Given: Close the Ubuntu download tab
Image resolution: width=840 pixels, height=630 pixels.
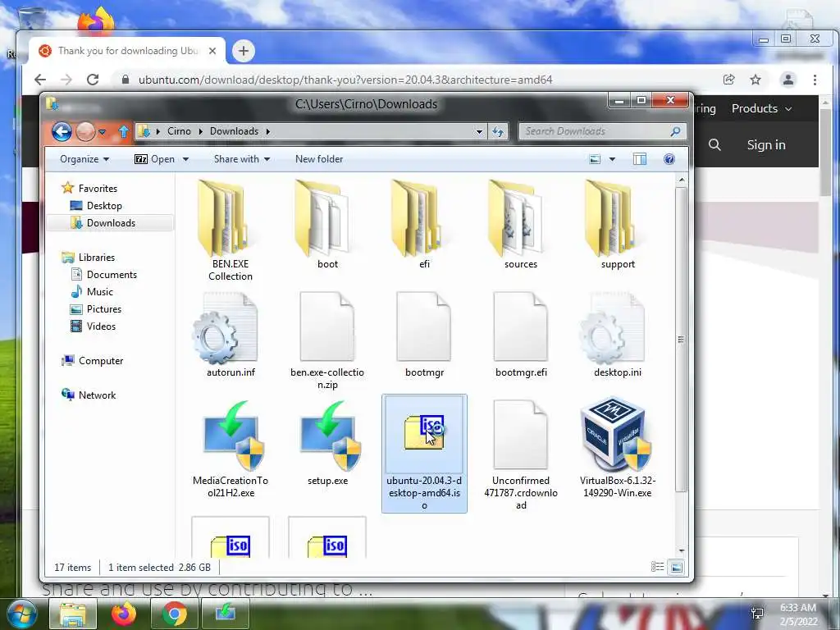Looking at the screenshot, I should point(212,51).
